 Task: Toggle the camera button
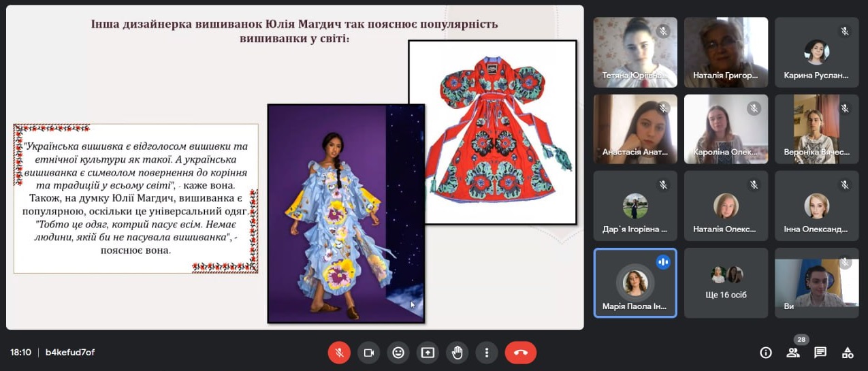[368, 353]
